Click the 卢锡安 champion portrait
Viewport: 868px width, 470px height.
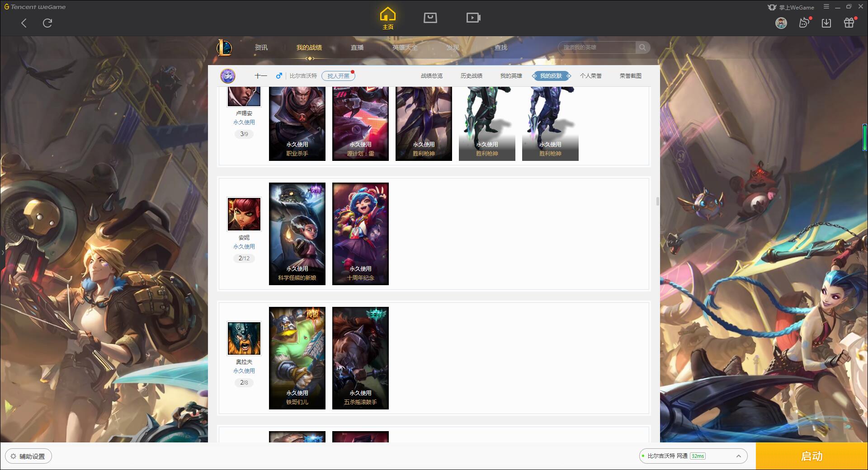click(x=244, y=96)
